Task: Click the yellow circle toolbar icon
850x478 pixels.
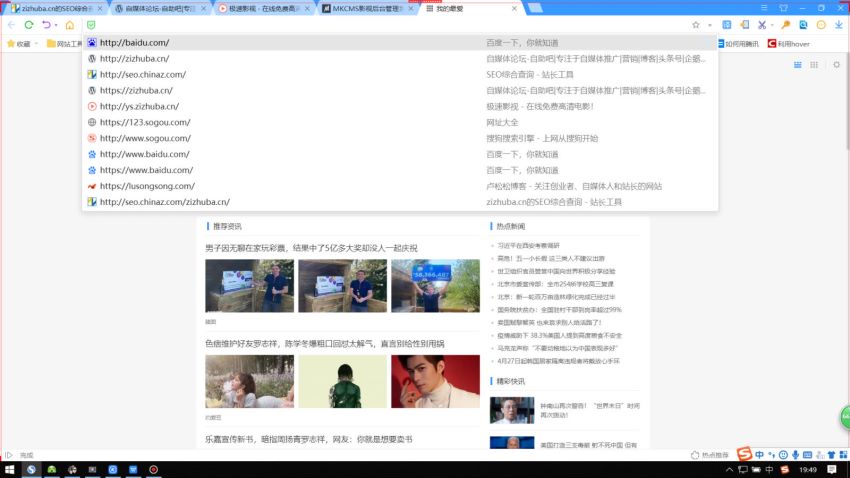Action: click(821, 25)
